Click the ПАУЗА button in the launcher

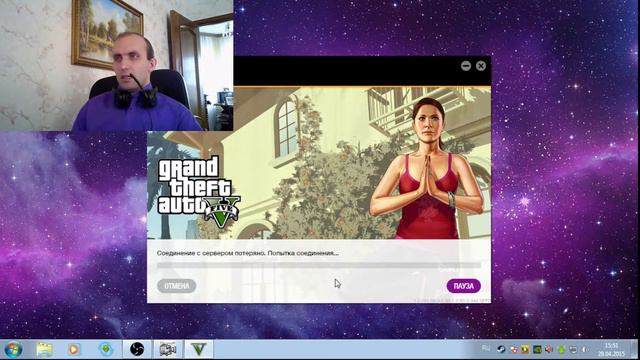point(464,286)
